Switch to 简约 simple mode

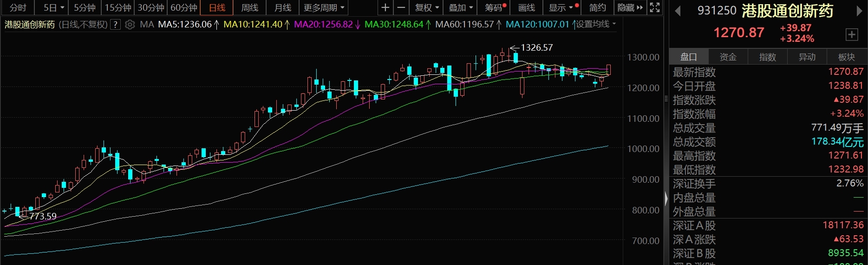tap(598, 7)
